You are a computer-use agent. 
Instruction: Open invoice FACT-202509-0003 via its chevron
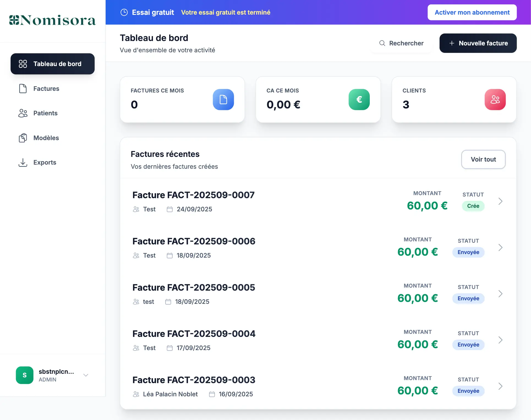tap(500, 386)
